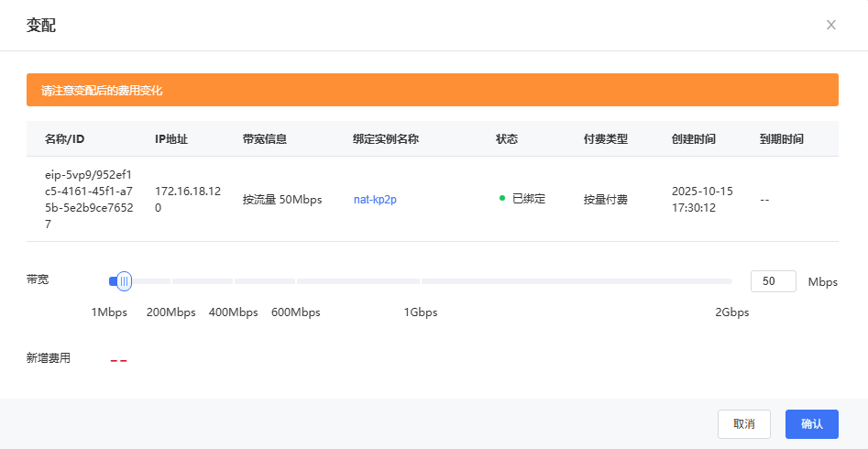The image size is (868, 449).
Task: Click the 创建时间 column header
Action: 693,139
